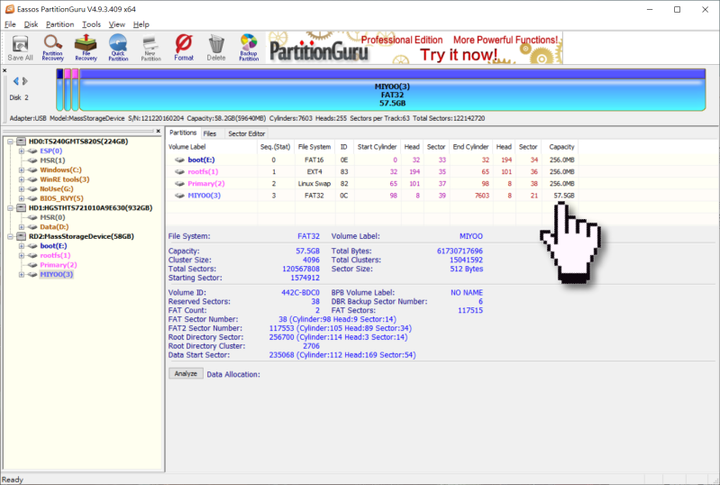
Task: Click the Analyze button
Action: point(186,373)
